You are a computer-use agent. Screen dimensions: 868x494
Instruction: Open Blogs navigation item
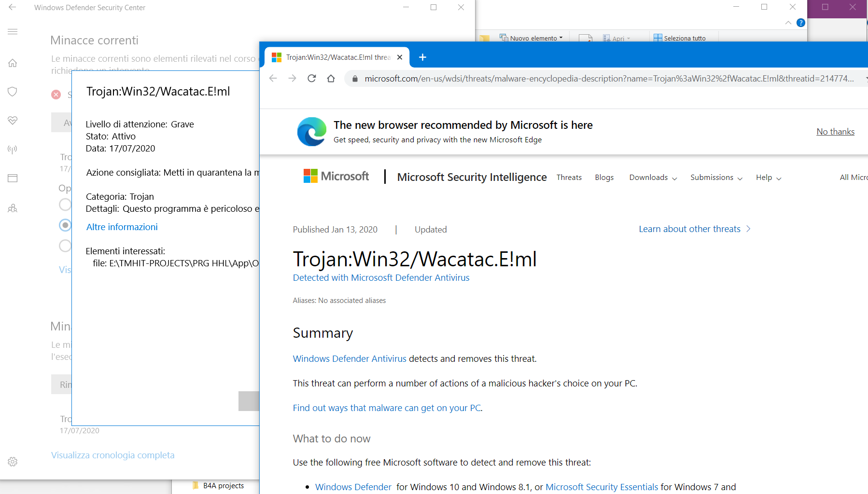tap(604, 178)
